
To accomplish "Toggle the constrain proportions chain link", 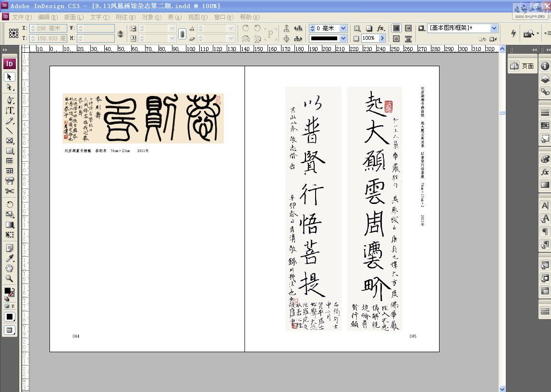I will [182, 33].
